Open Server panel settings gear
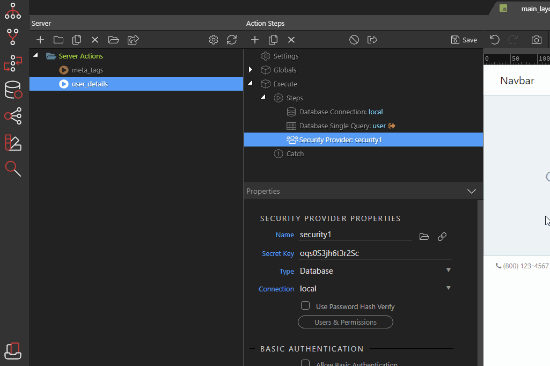 tap(213, 40)
